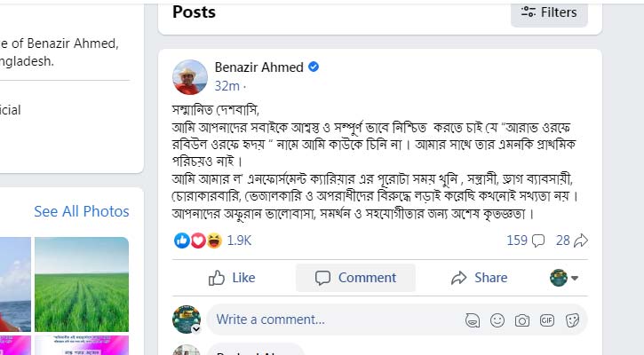Expand the comment-as profile switcher dropdown
This screenshot has width=644, height=355.
[565, 278]
